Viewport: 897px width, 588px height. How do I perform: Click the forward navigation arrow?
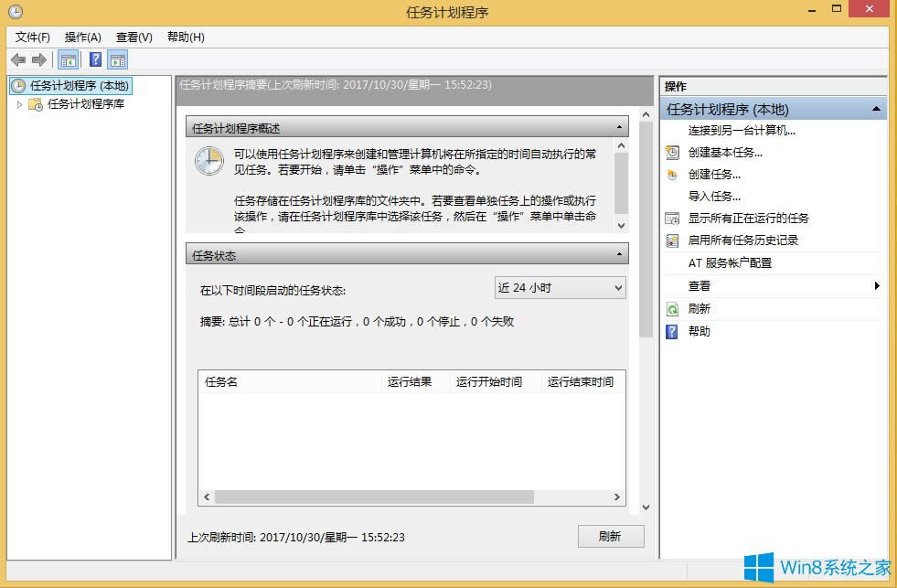pyautogui.click(x=37, y=59)
